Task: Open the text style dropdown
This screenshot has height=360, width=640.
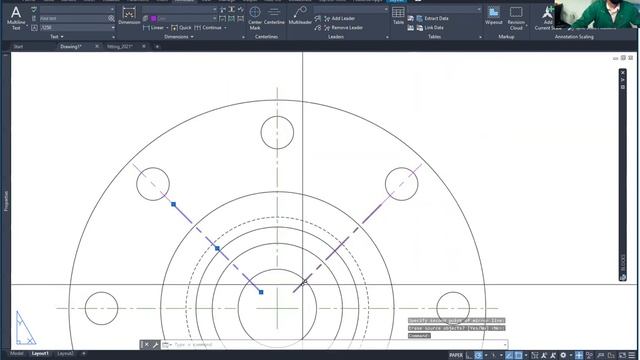Action: 112,9
